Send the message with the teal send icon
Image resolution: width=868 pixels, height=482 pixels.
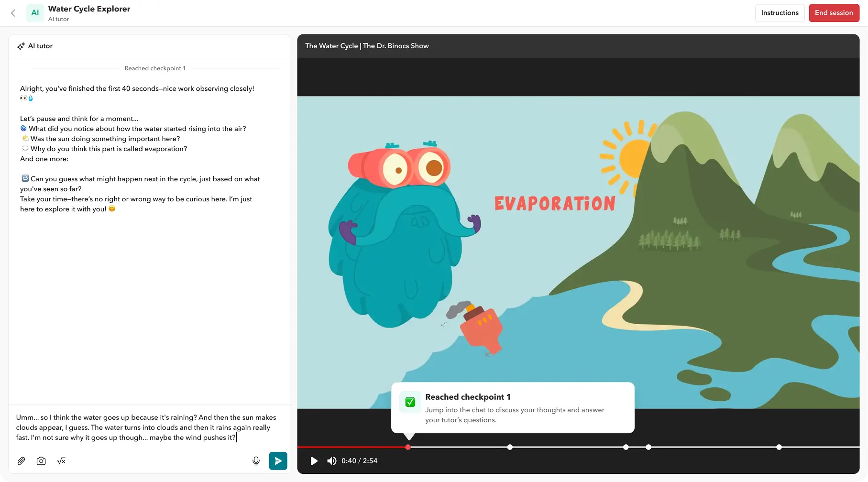(x=278, y=460)
